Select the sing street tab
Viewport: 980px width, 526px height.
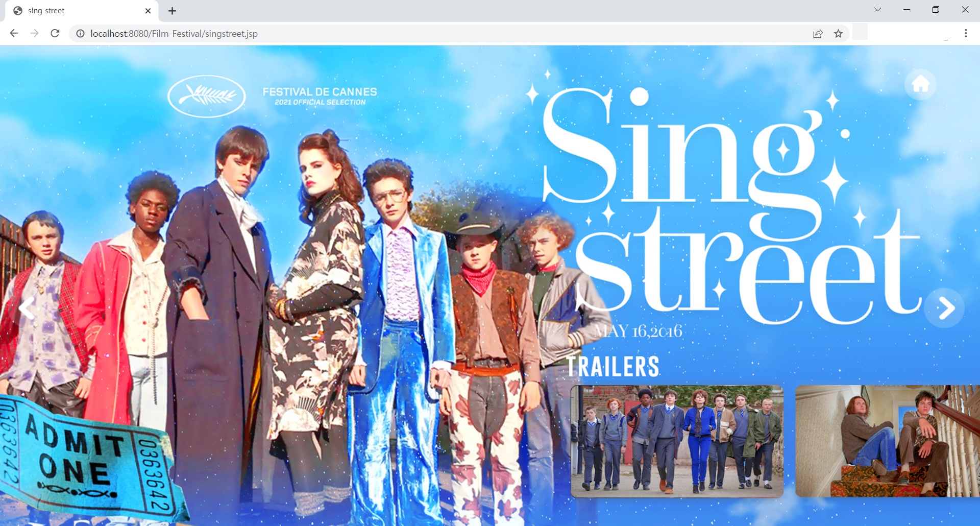tap(82, 11)
